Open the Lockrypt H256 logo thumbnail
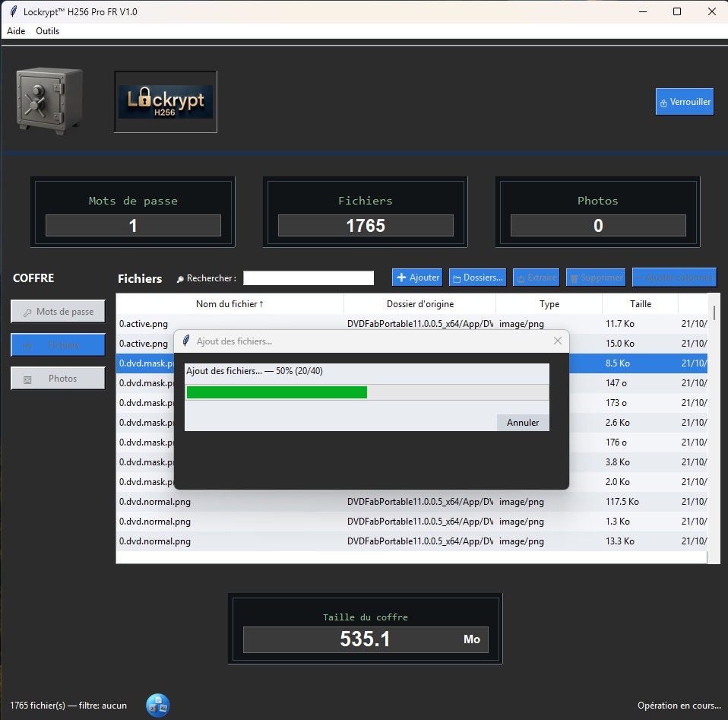Viewport: 728px width, 720px height. (165, 101)
